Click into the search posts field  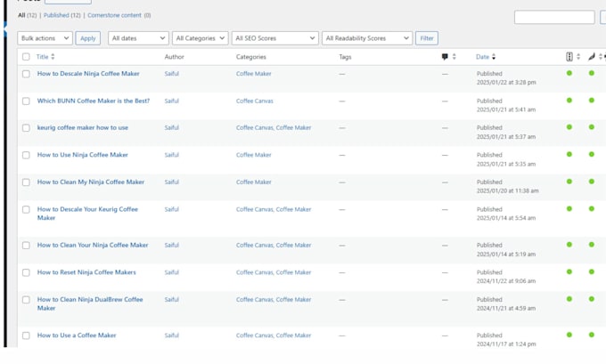554,18
